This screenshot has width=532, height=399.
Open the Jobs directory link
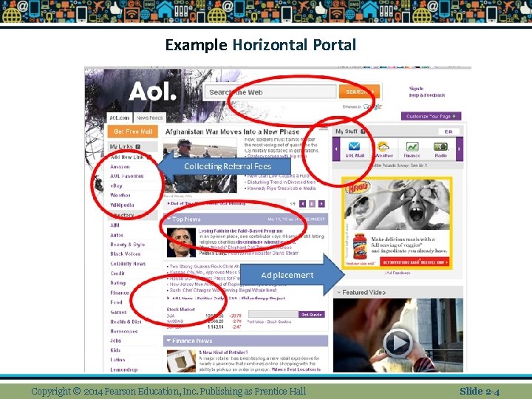[x=115, y=341]
